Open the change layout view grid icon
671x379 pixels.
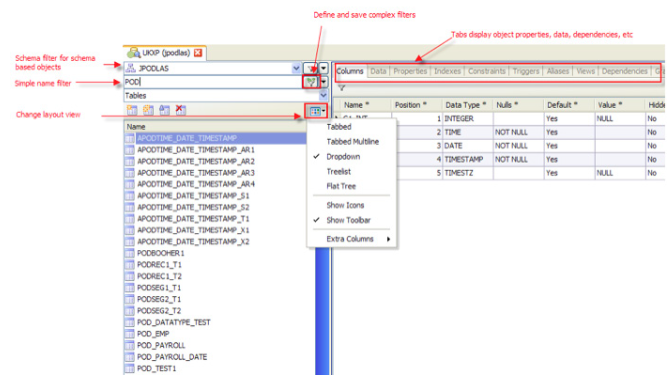(x=315, y=112)
